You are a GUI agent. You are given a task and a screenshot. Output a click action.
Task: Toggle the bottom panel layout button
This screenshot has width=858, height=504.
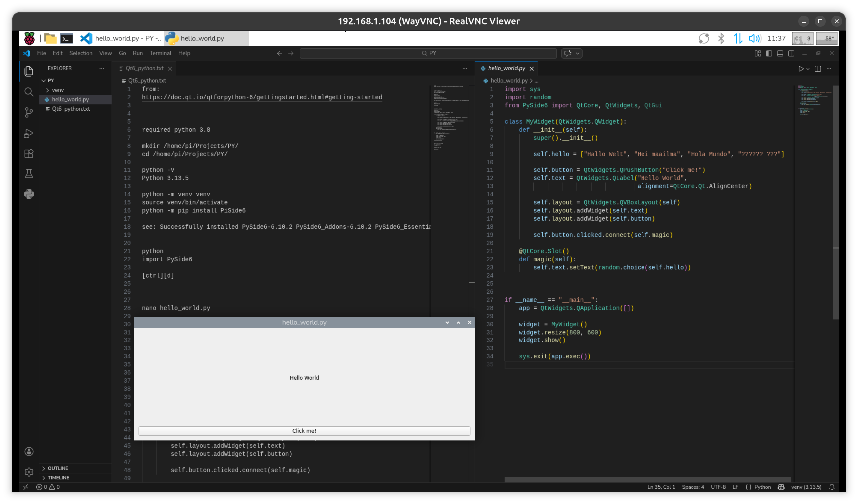780,53
